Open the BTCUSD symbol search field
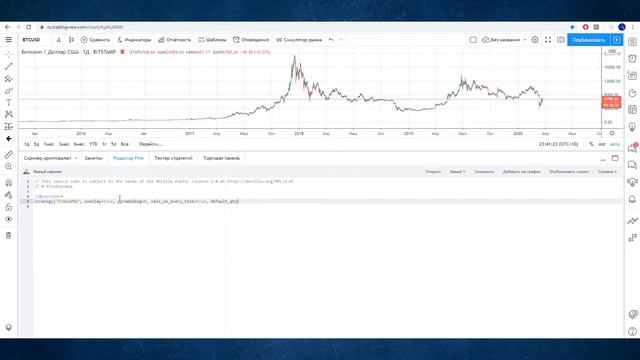The width and height of the screenshot is (640, 360). click(x=31, y=40)
